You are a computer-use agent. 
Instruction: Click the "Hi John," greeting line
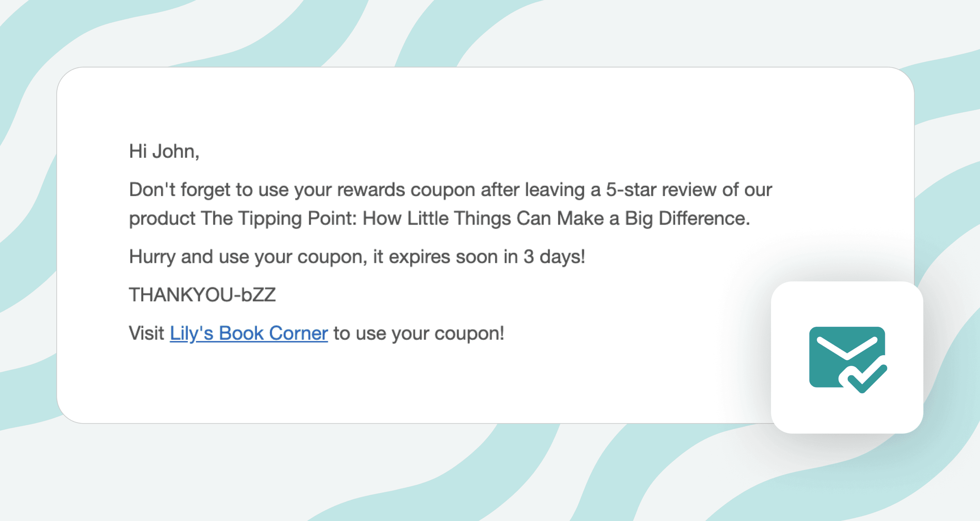coord(164,151)
